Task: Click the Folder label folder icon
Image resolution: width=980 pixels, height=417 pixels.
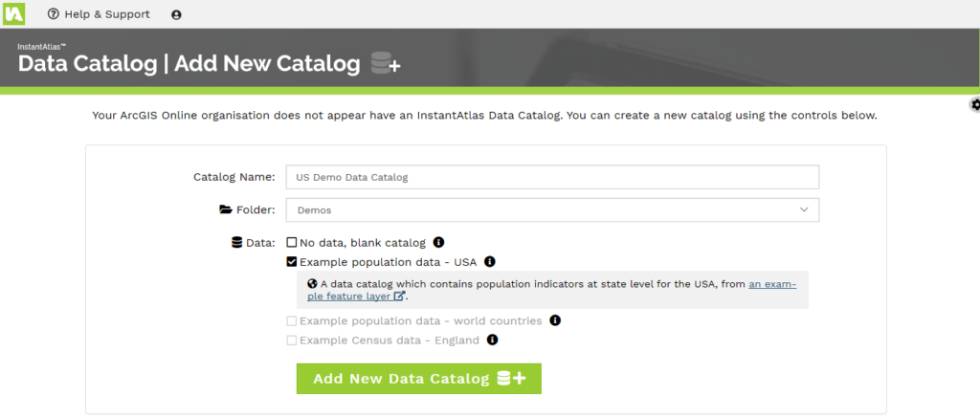Action: [x=226, y=209]
